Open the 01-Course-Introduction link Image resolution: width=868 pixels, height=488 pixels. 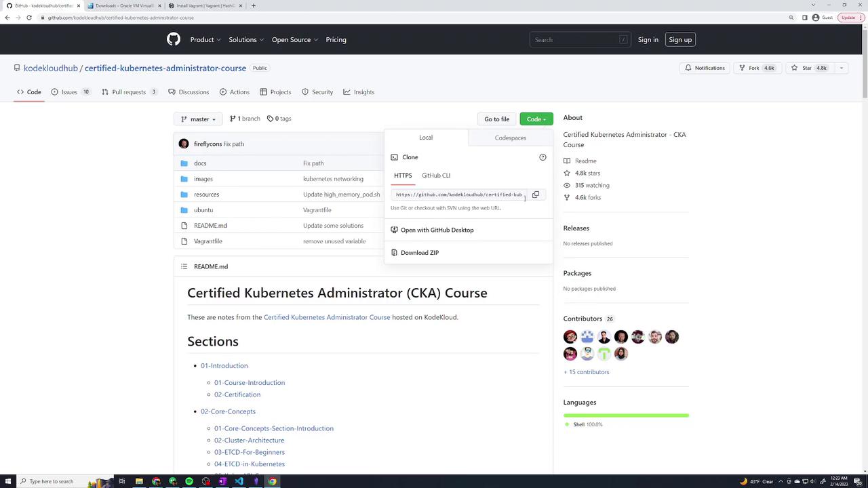[249, 383]
